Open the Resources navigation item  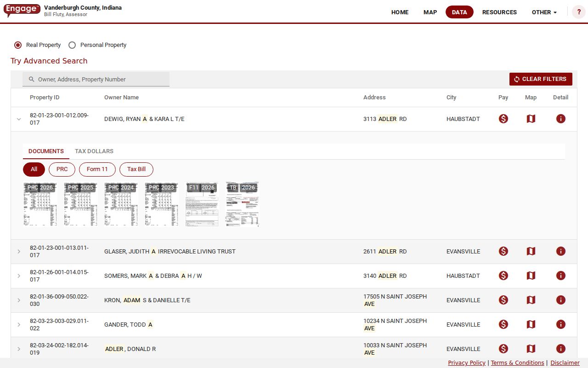[499, 12]
